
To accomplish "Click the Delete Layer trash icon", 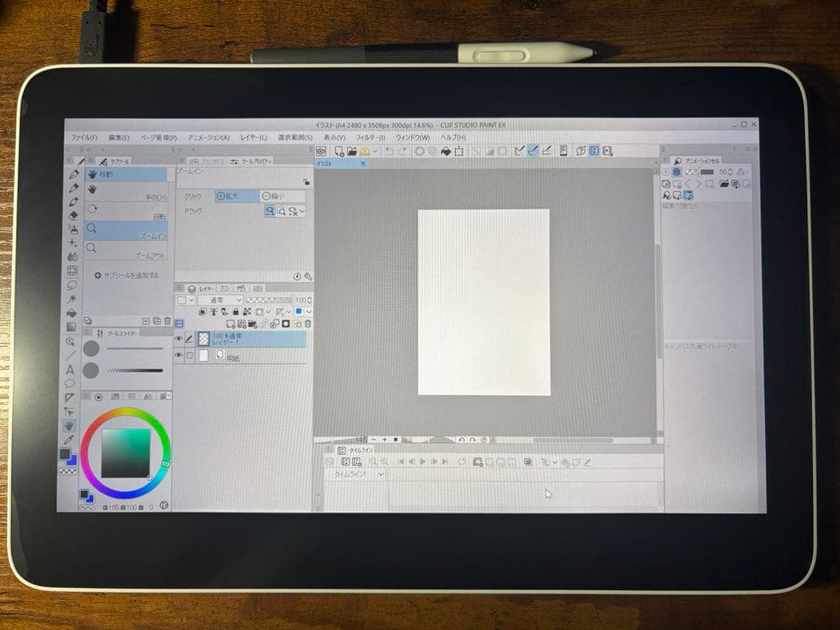I will (x=307, y=324).
